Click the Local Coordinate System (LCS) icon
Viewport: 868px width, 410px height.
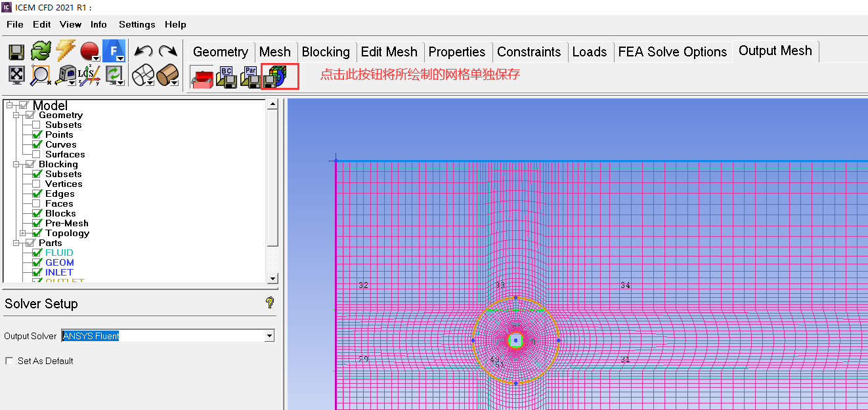(88, 75)
